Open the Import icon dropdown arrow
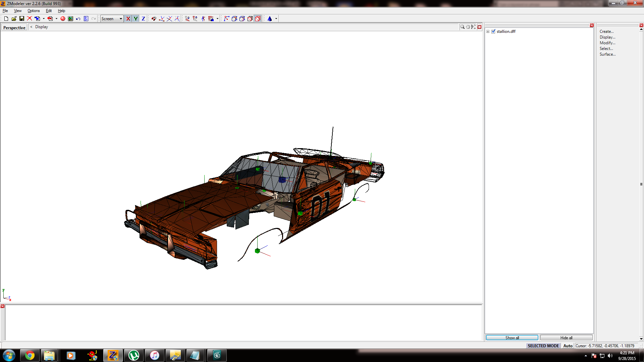 [44, 19]
